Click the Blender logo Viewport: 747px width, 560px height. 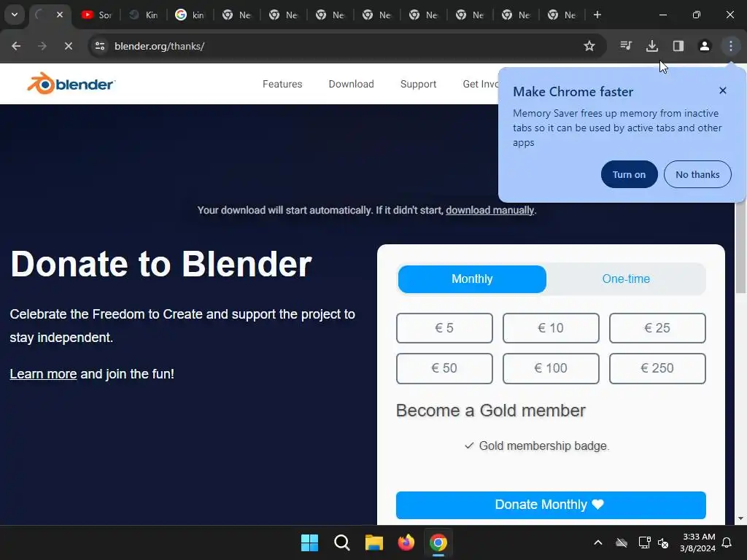[x=71, y=84]
